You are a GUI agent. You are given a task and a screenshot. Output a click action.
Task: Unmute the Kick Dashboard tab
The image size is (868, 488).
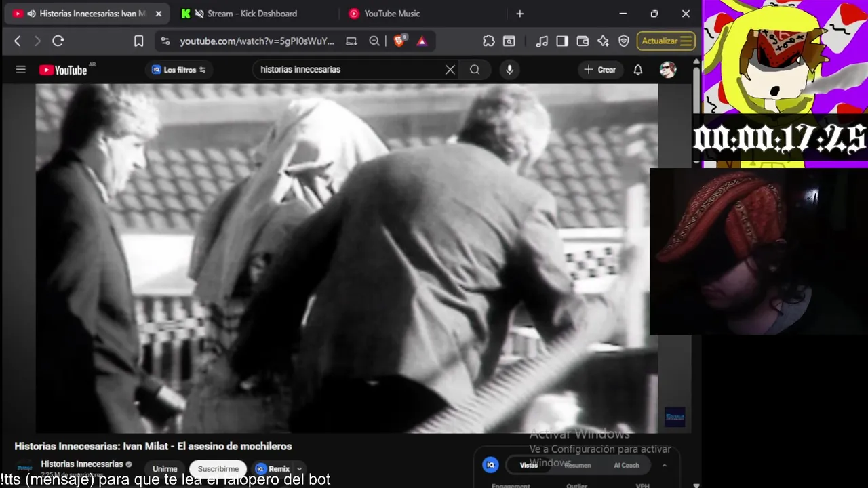(199, 14)
